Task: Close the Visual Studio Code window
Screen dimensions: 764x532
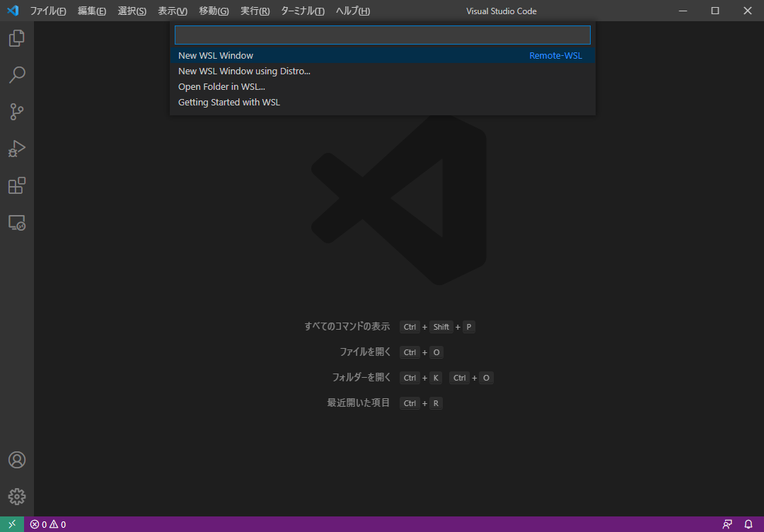Action: [748, 11]
